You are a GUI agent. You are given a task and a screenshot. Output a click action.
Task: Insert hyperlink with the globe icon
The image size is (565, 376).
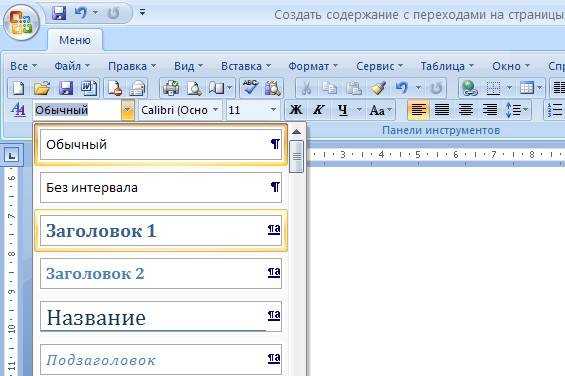tap(470, 88)
